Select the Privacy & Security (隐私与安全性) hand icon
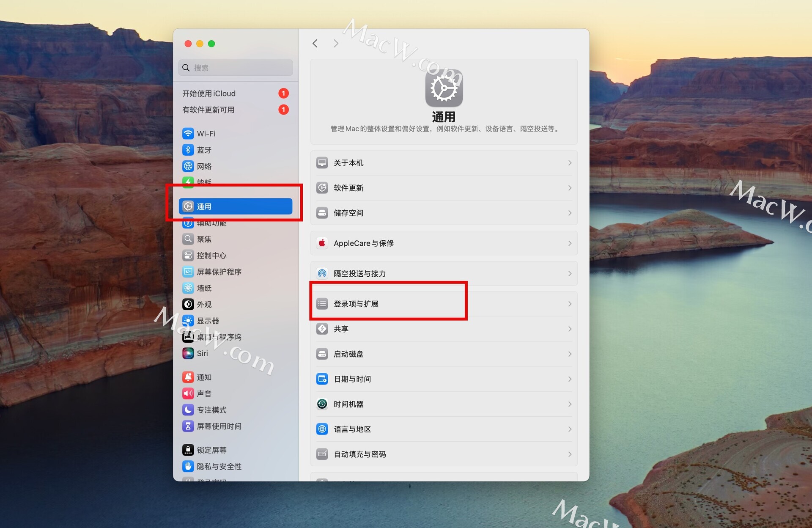 [188, 466]
